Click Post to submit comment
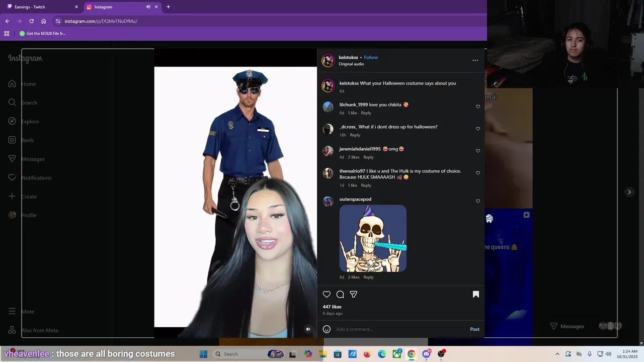Image resolution: width=644 pixels, height=362 pixels. 475,329
